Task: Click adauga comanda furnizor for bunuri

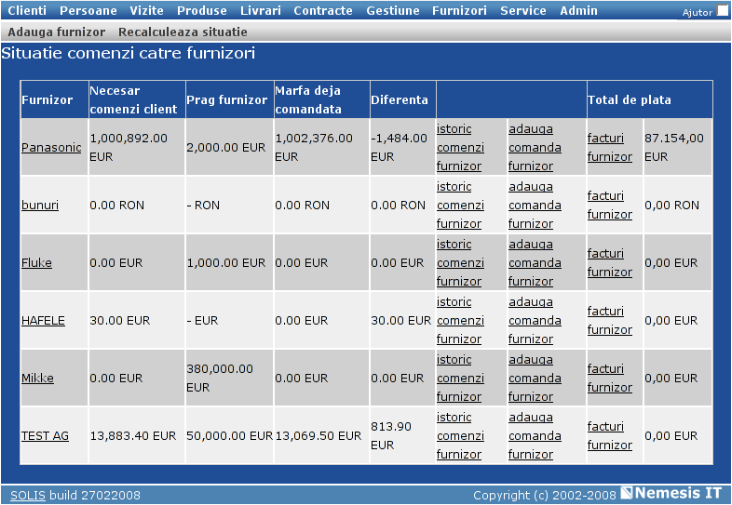Action: coord(535,205)
